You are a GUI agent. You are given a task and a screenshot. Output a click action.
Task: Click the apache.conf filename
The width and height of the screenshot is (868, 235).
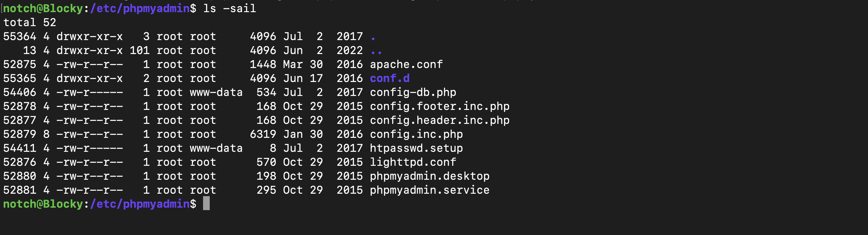[x=406, y=64]
